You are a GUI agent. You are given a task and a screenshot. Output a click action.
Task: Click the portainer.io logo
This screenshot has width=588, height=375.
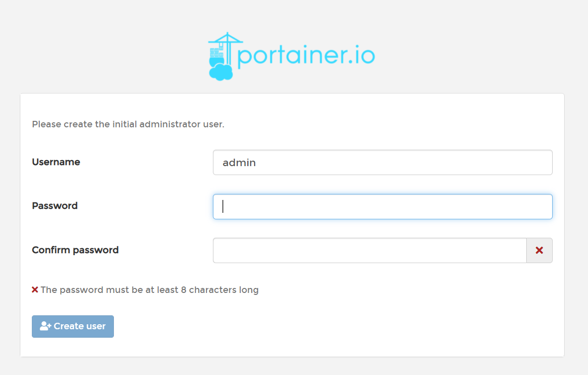pos(292,56)
